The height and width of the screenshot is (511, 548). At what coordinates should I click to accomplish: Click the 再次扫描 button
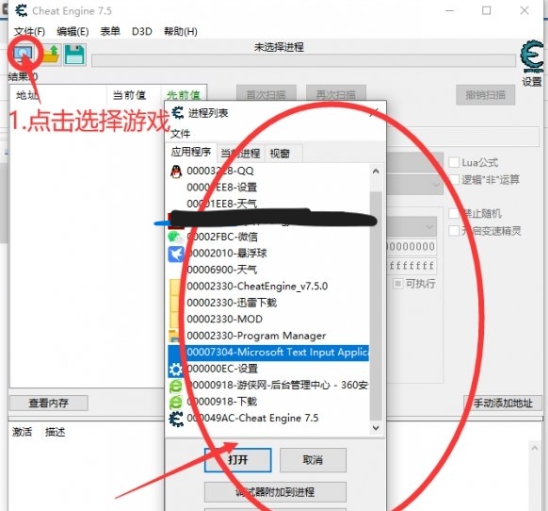[336, 95]
